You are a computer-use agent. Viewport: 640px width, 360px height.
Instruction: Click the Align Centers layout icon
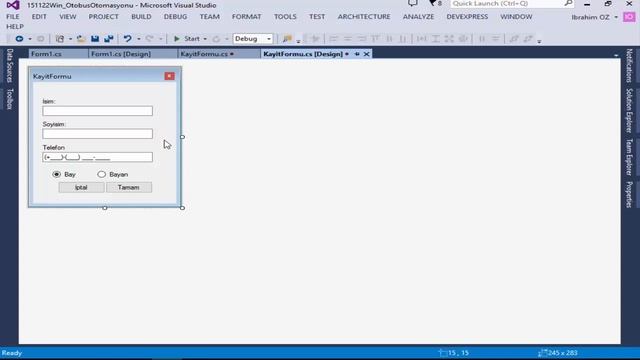(x=347, y=39)
